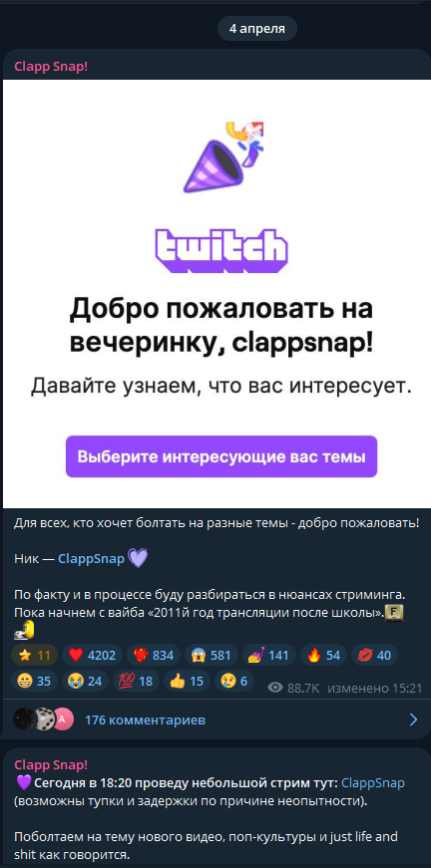Toggle the star reaction with 11

(34, 656)
